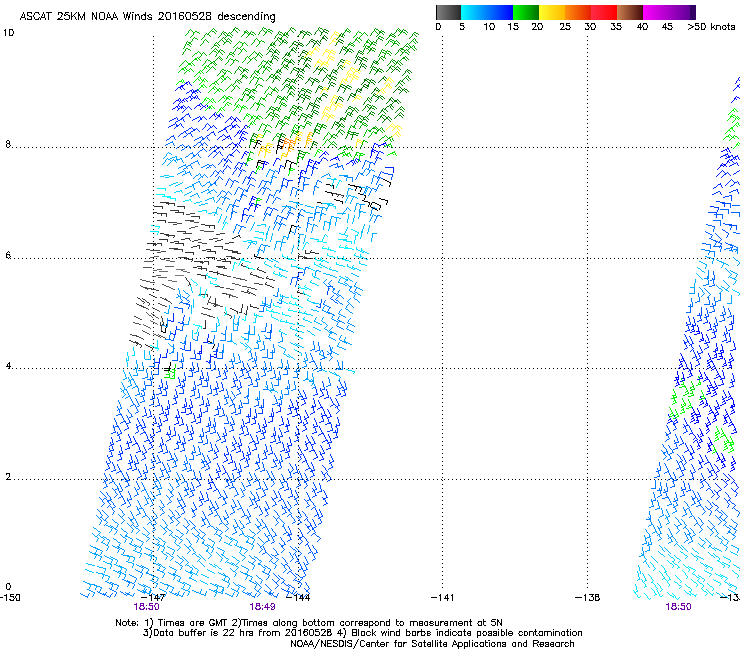Screen dimensions: 740x650
Task: Select the brown 35-40 knots color band
Action: click(630, 12)
